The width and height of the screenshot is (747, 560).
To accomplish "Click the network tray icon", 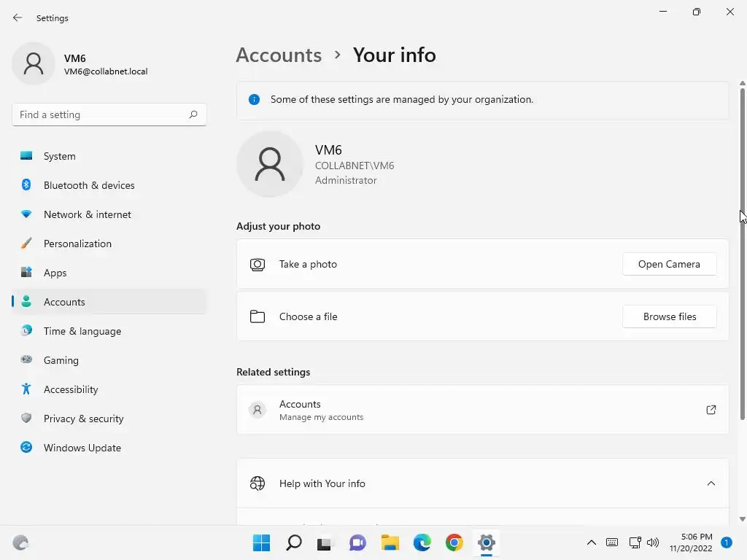I will click(635, 542).
